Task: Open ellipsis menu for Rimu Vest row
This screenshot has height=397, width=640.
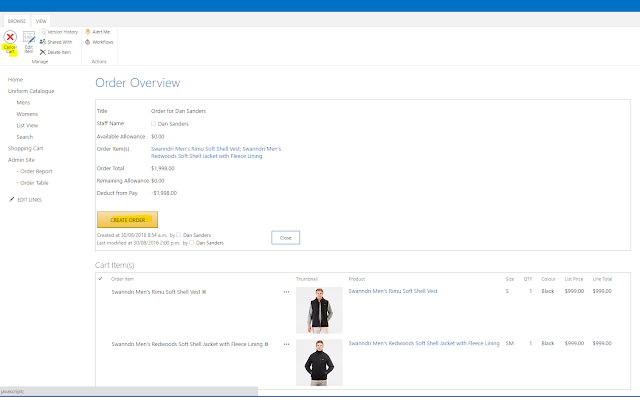Action: pyautogui.click(x=287, y=292)
